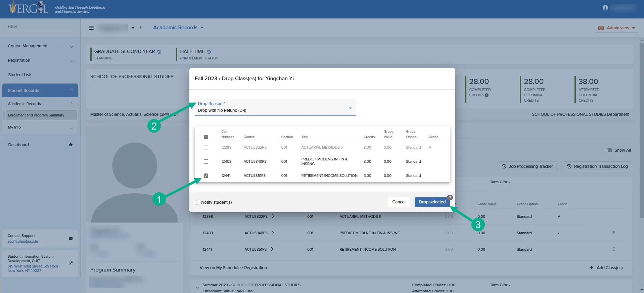Open row actions menu for PREDICT MODLNG course
This screenshot has width=644, height=293.
[614, 233]
